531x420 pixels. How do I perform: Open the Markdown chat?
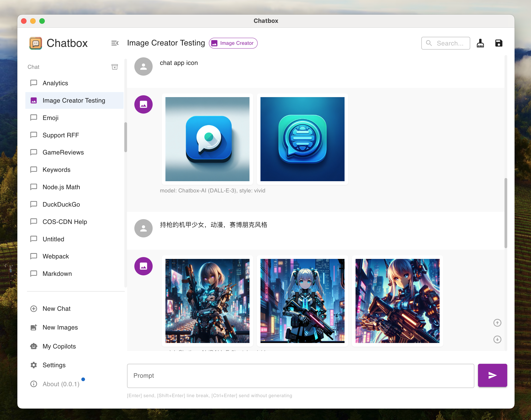74,274
